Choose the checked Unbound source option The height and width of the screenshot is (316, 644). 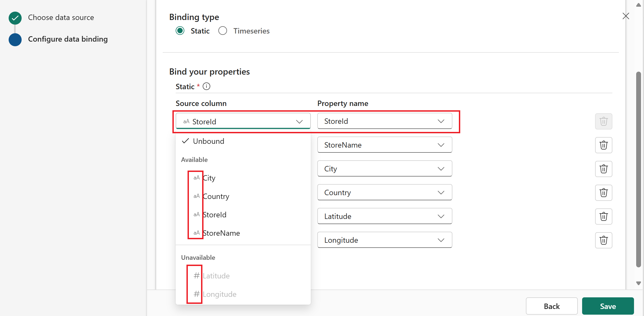pos(208,141)
